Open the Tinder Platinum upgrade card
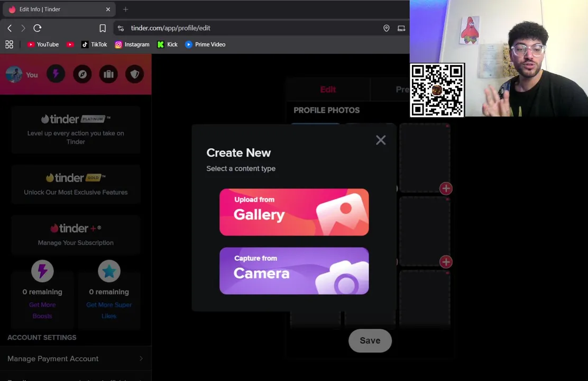 tap(76, 130)
